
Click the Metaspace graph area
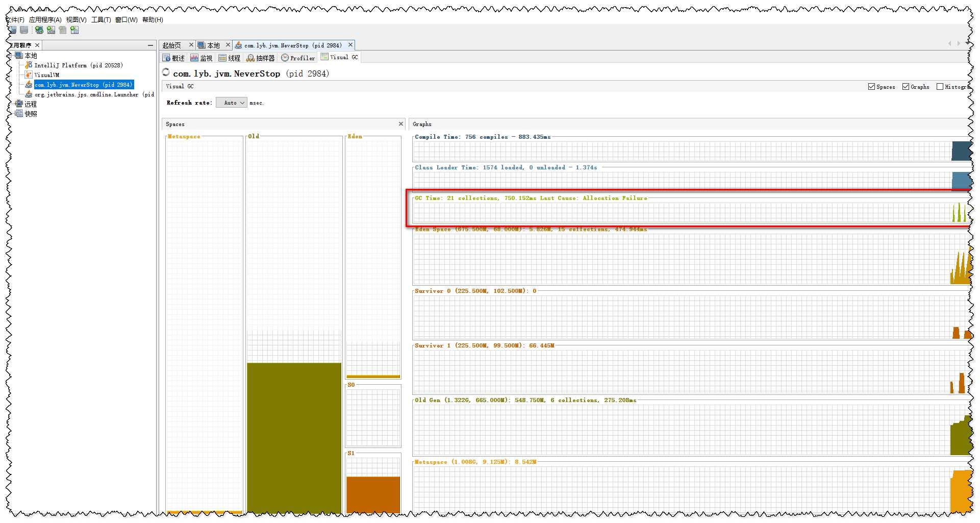point(691,490)
